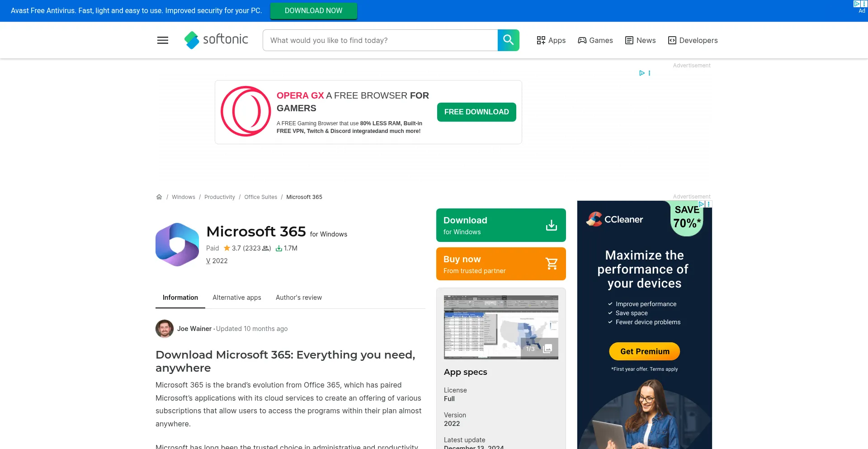Click the Softonic logo

[x=216, y=40]
